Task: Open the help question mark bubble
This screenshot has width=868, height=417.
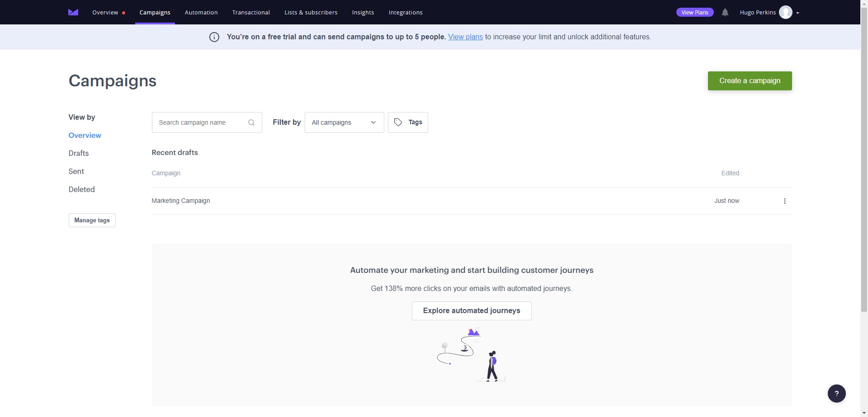Action: click(x=837, y=393)
